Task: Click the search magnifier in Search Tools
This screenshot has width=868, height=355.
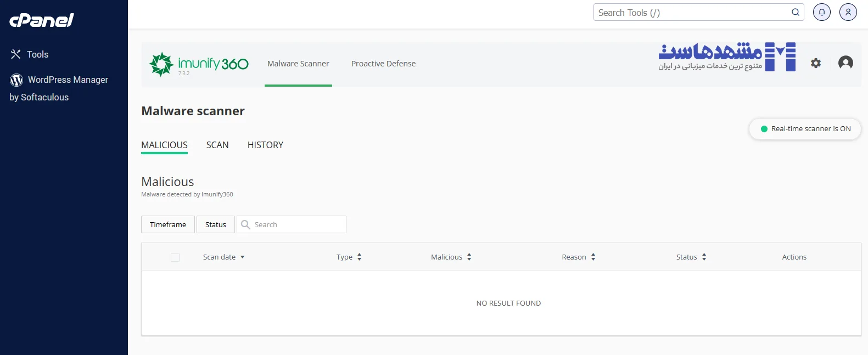Action: coord(795,12)
